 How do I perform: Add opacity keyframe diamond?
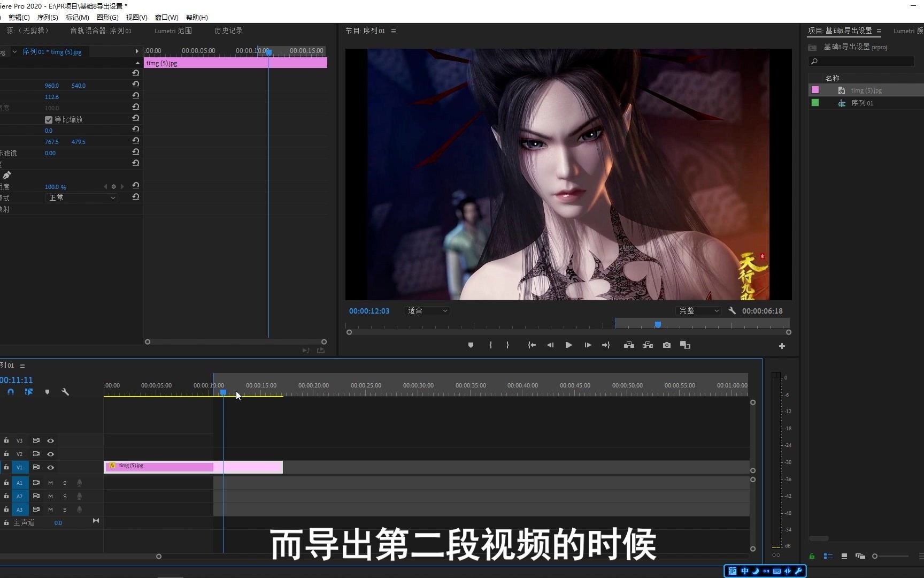point(113,187)
